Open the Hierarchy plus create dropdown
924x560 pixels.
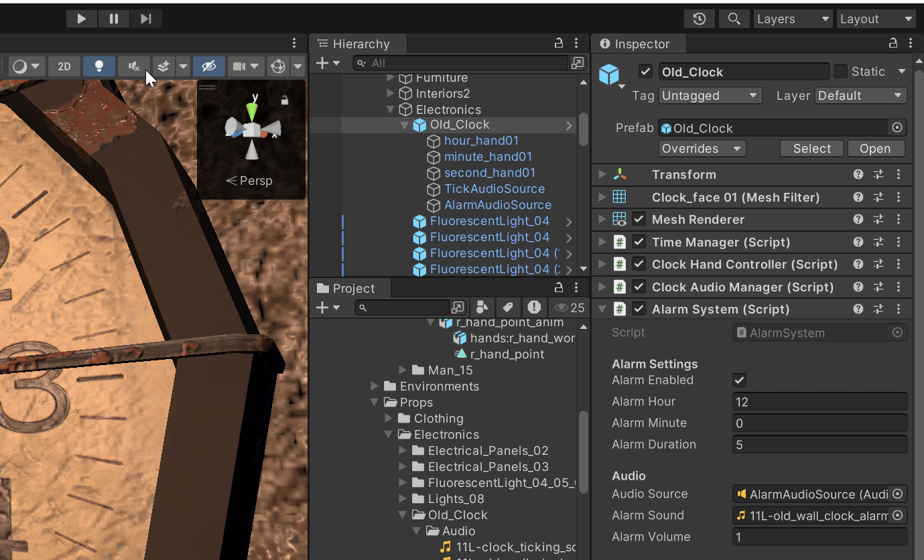(x=328, y=63)
